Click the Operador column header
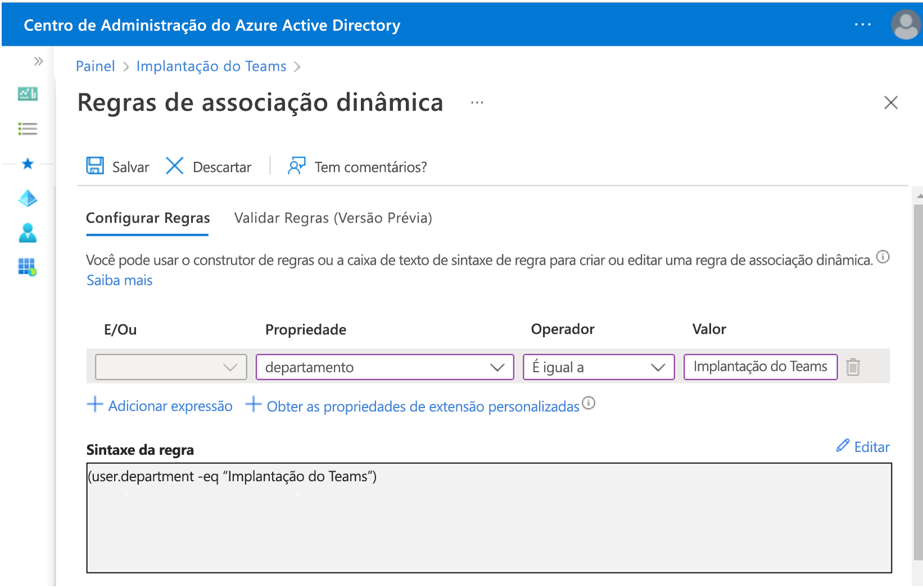Viewport: 923px width, 588px height. [x=563, y=329]
